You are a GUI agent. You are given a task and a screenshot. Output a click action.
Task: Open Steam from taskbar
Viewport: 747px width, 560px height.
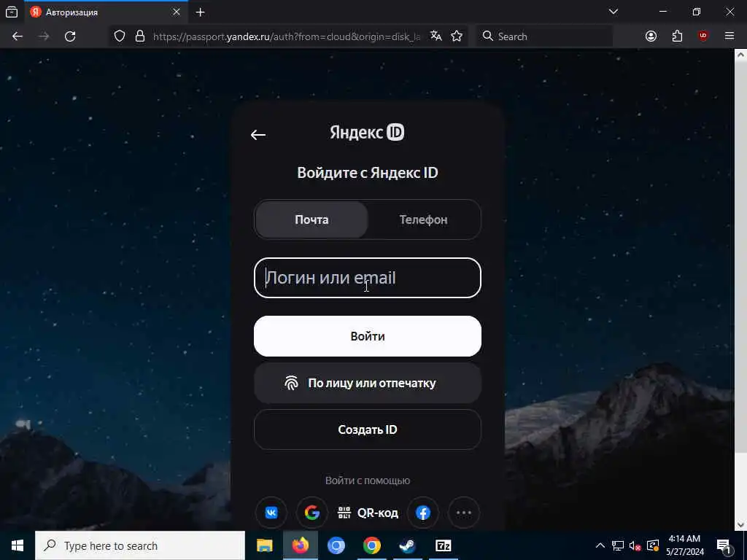(408, 545)
